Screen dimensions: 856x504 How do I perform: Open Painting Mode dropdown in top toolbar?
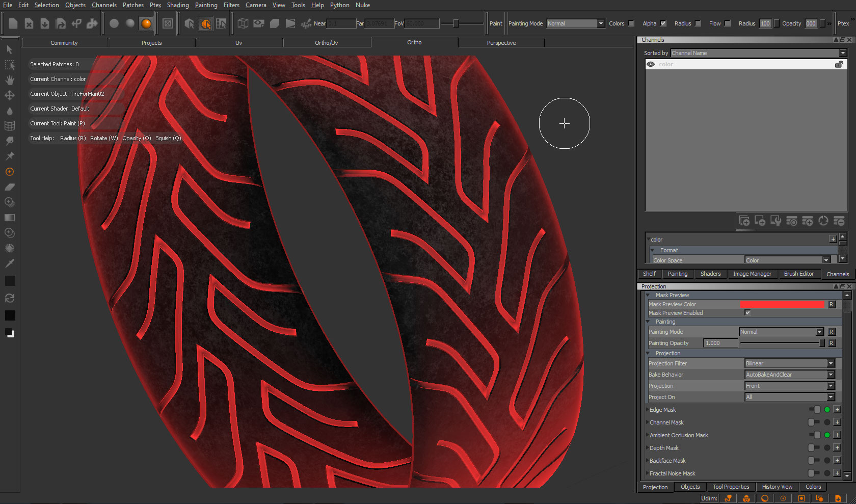point(575,23)
